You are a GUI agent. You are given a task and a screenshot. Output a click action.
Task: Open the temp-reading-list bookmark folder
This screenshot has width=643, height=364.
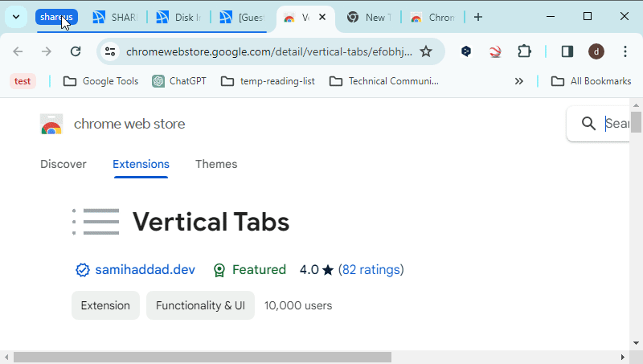(268, 81)
